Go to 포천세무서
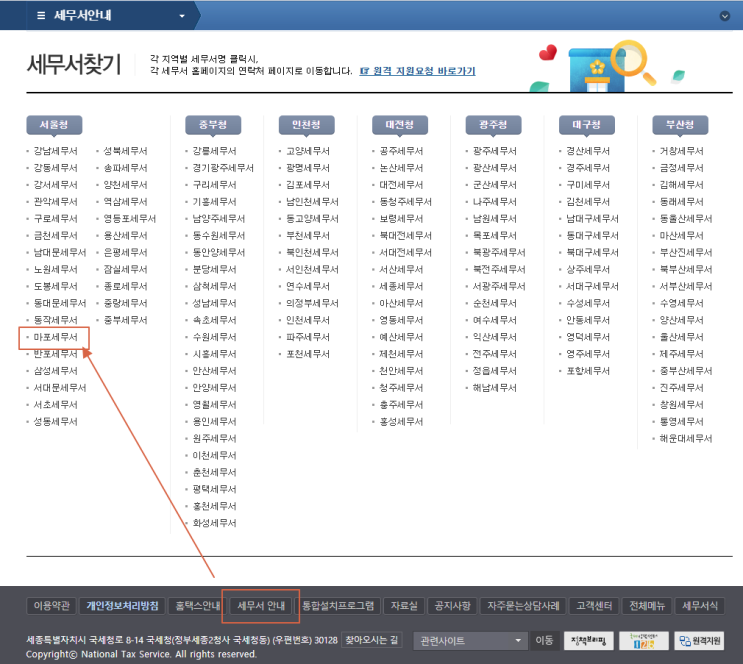The height and width of the screenshot is (664, 743). [308, 354]
